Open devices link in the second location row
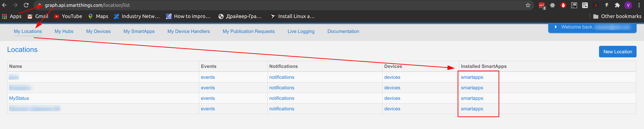 (x=392, y=88)
